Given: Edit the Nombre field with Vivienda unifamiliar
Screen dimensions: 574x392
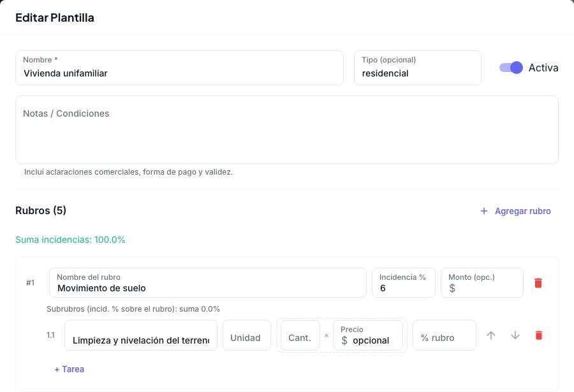Looking at the screenshot, I should click(179, 68).
